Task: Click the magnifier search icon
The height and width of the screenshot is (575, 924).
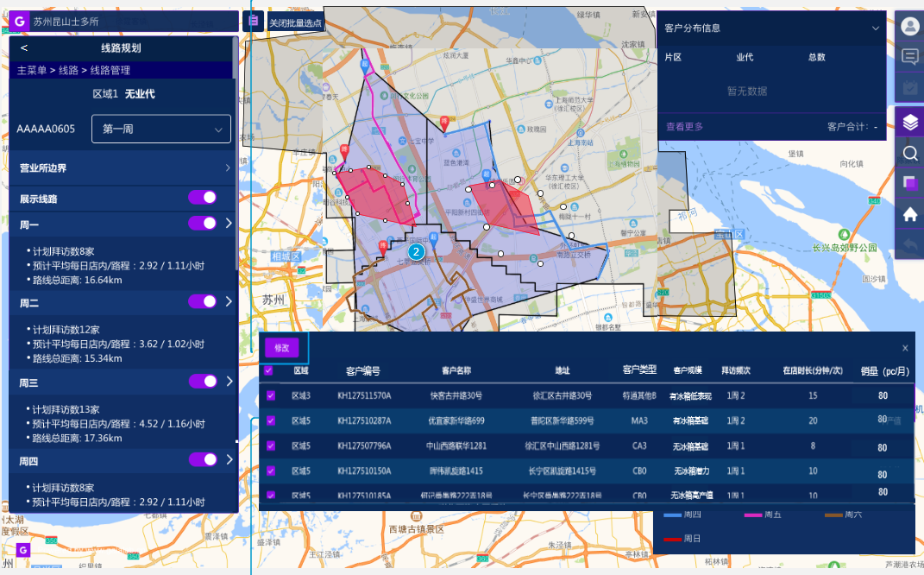Action: tap(910, 154)
